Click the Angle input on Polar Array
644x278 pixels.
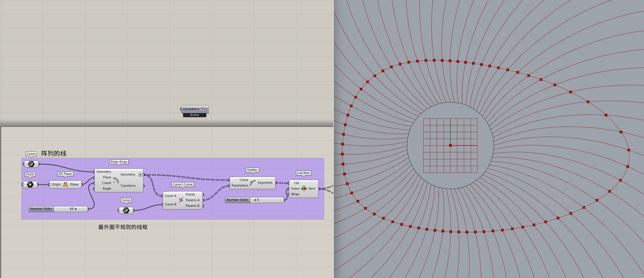point(106,188)
